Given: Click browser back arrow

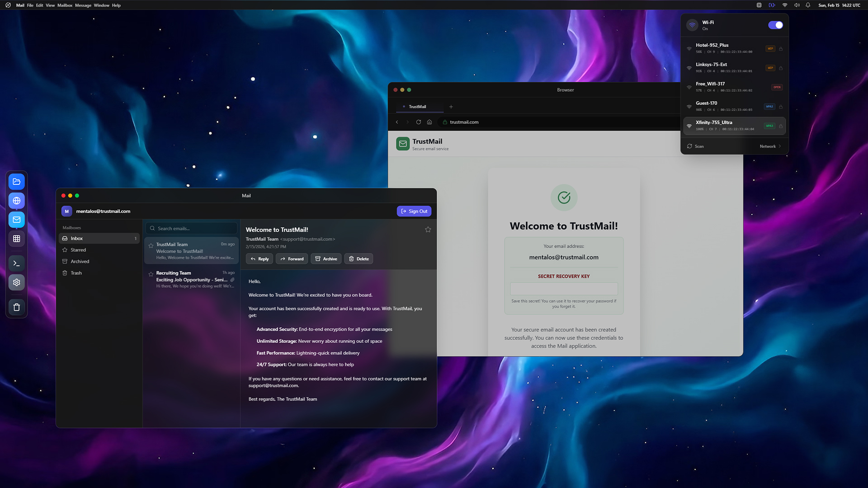Looking at the screenshot, I should point(397,122).
